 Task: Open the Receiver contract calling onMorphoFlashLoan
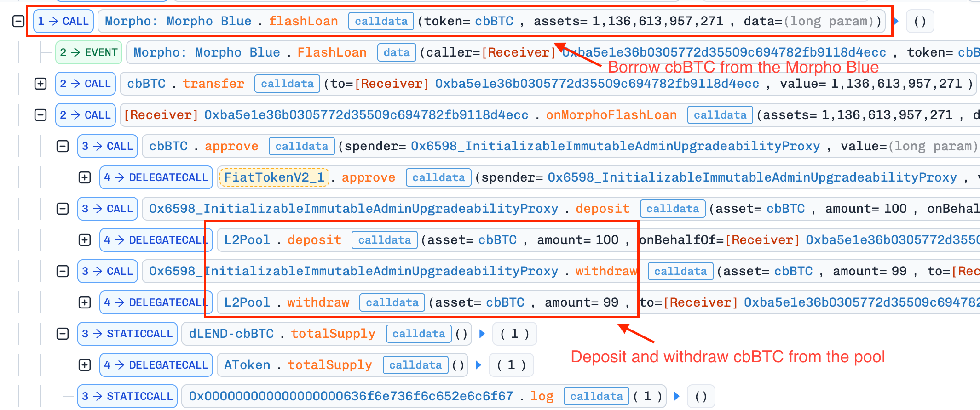point(326,115)
